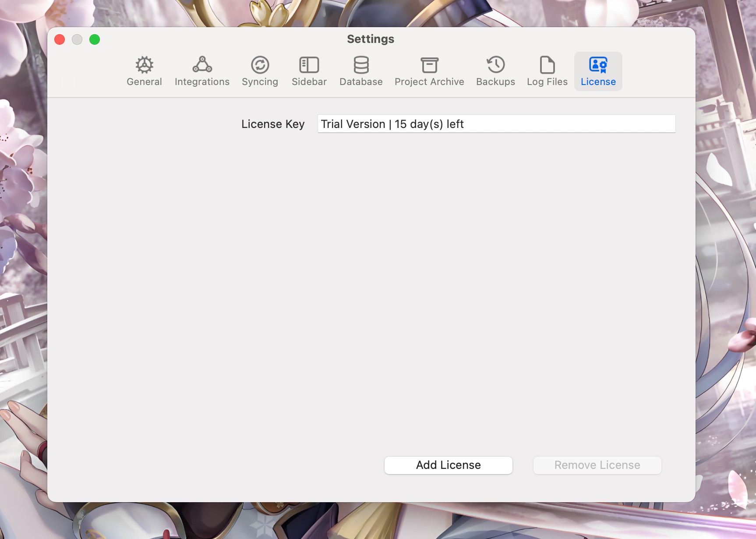Viewport: 756px width, 539px height.
Task: Open Integrations via its triangle-nodes icon
Action: pyautogui.click(x=202, y=65)
